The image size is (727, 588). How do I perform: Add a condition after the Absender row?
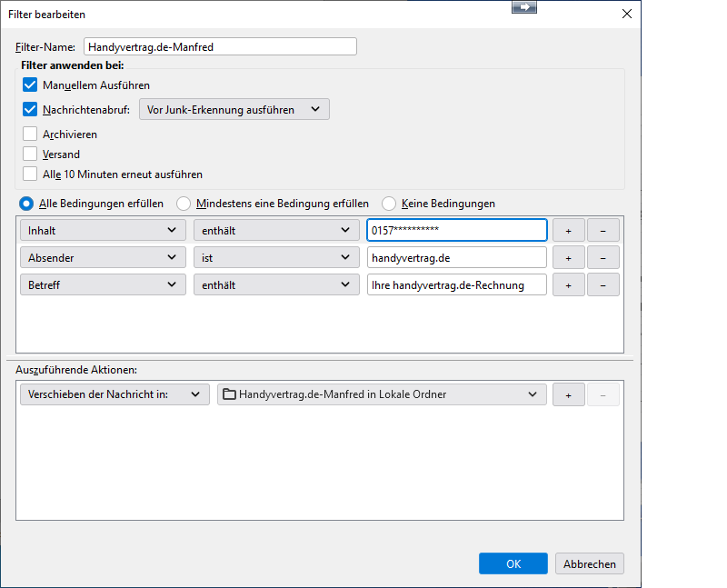(x=569, y=257)
